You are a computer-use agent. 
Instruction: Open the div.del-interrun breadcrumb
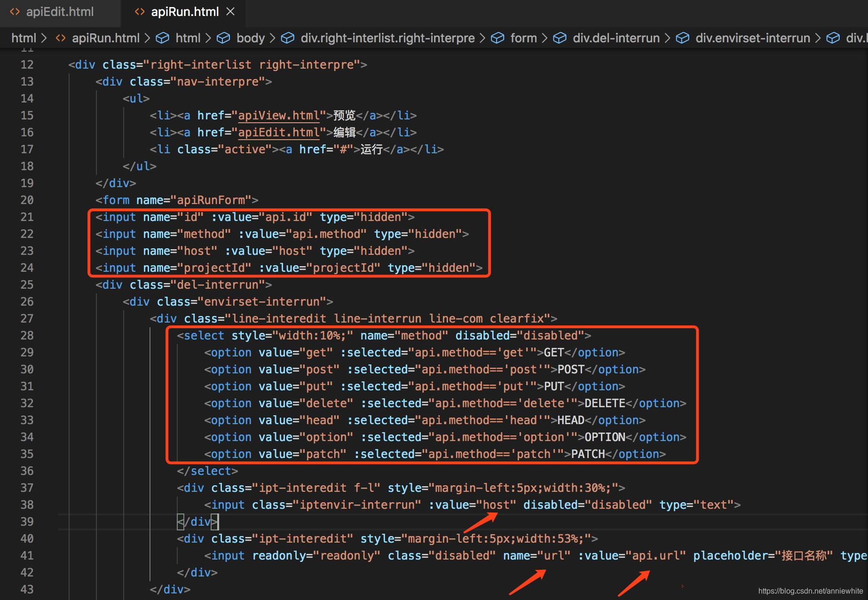coord(616,38)
